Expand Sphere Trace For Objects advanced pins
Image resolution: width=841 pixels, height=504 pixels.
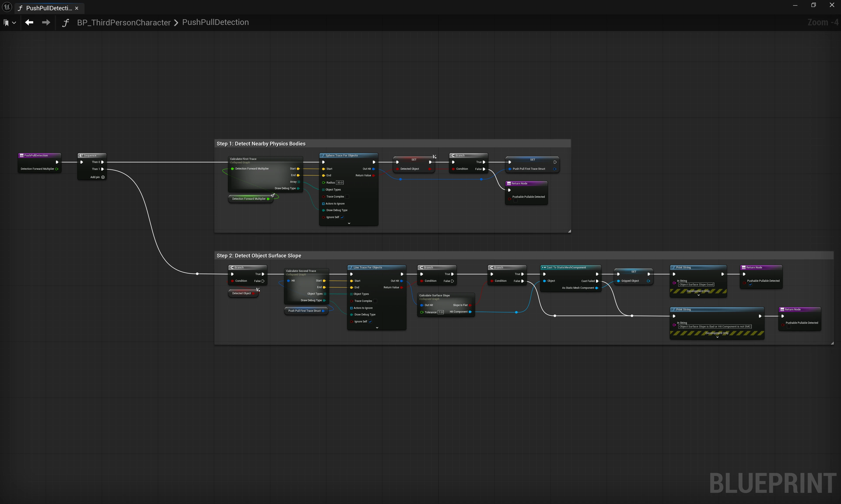click(x=349, y=224)
